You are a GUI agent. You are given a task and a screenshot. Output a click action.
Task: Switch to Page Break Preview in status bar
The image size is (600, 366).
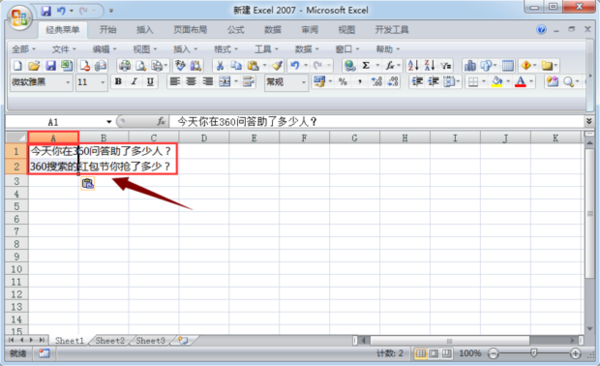click(447, 353)
